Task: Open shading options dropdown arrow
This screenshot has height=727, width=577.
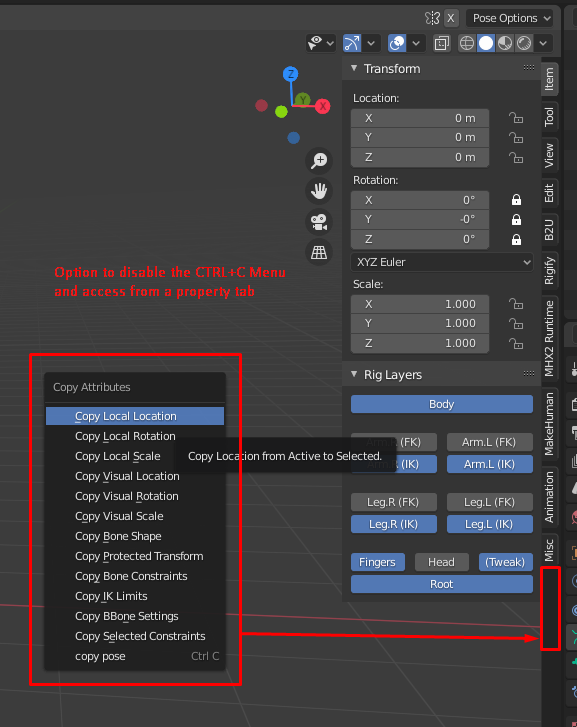Action: tap(543, 43)
